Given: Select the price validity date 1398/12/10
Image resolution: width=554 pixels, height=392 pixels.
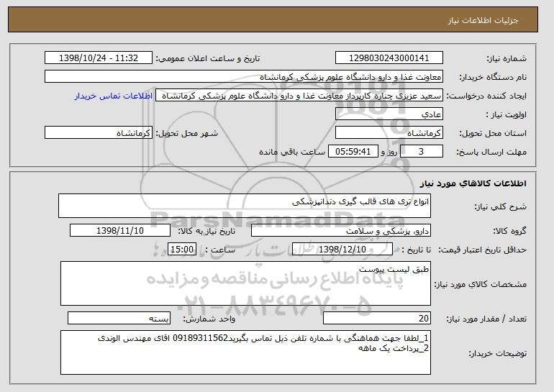Looking at the screenshot, I should 342,250.
